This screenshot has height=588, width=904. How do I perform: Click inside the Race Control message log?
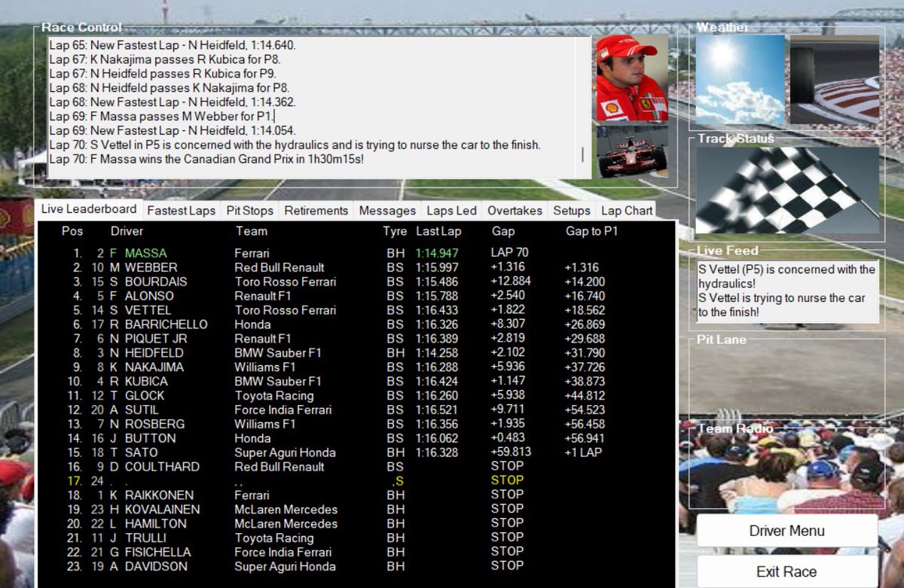click(310, 107)
